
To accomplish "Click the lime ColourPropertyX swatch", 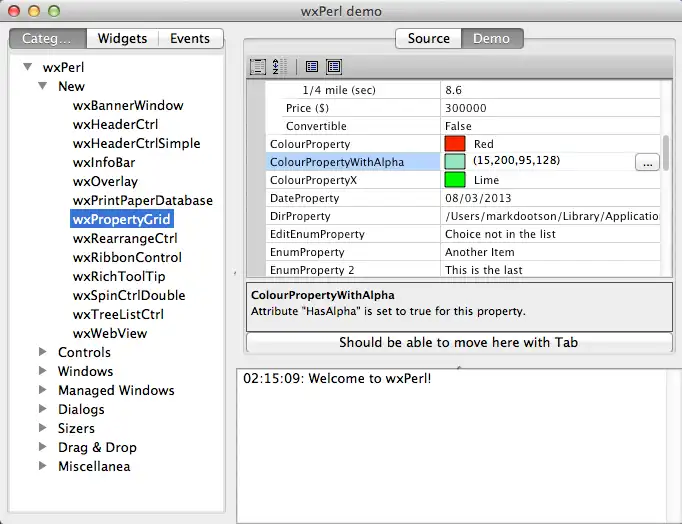I will (455, 180).
